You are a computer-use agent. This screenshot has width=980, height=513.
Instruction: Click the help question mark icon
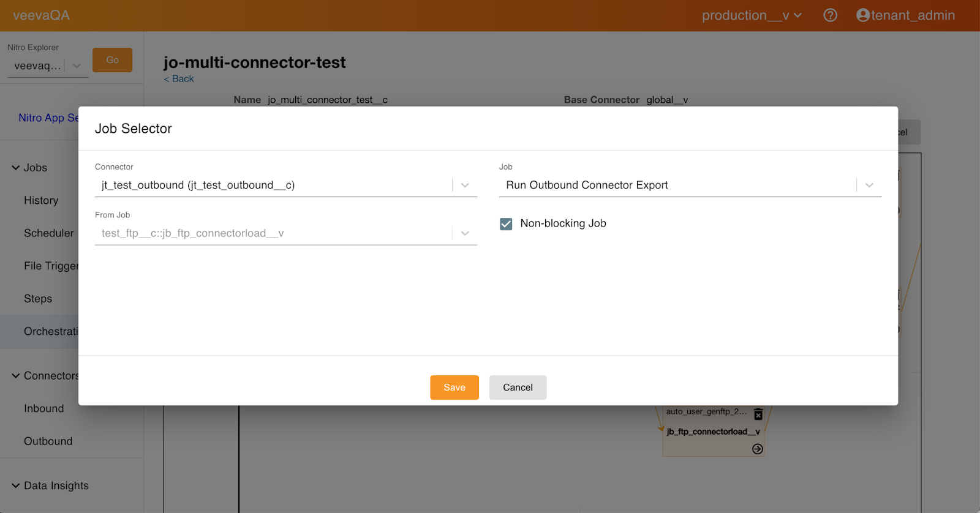point(830,15)
